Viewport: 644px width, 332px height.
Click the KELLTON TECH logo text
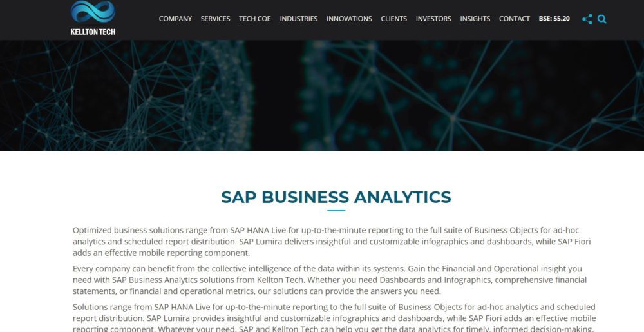[93, 31]
